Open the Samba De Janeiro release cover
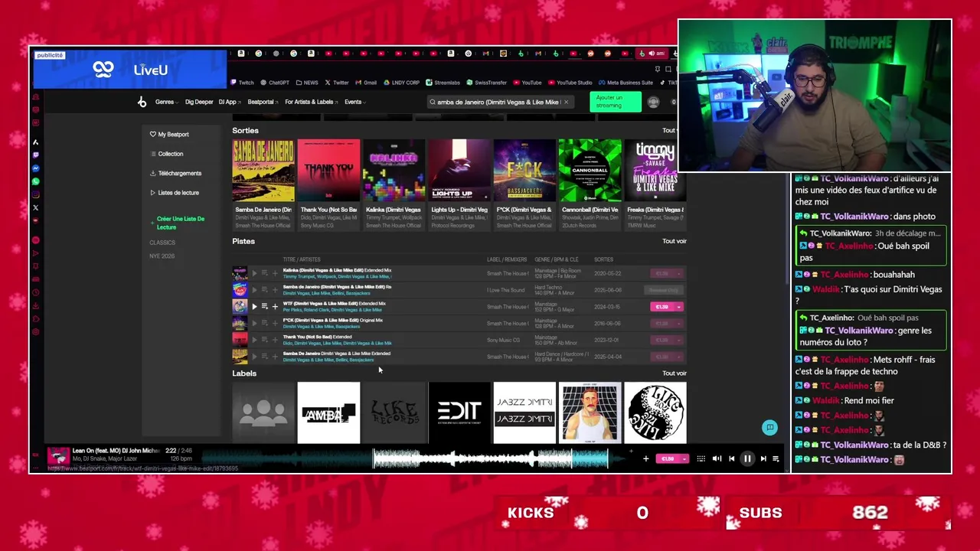 pyautogui.click(x=263, y=171)
